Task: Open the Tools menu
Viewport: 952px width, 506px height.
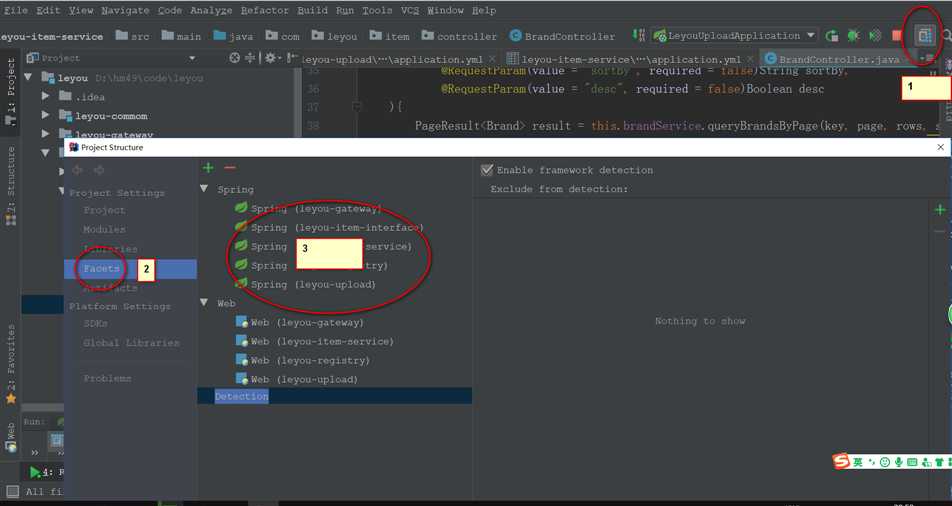Action: 377,10
